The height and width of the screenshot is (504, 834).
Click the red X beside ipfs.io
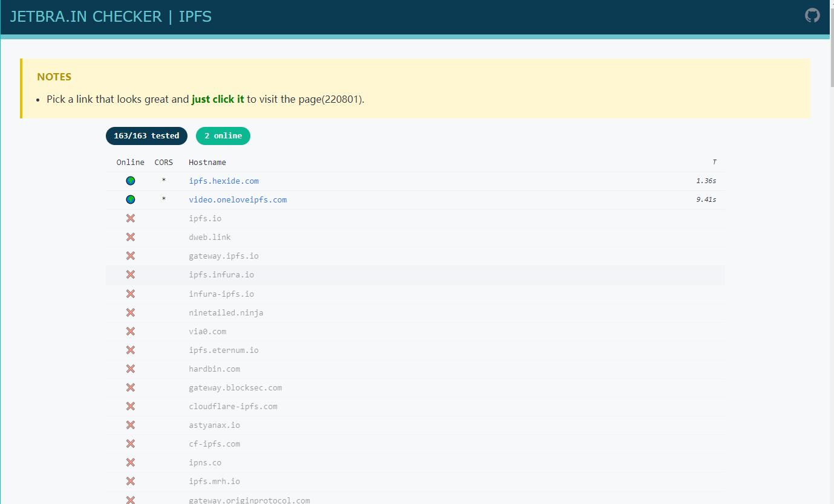point(131,218)
